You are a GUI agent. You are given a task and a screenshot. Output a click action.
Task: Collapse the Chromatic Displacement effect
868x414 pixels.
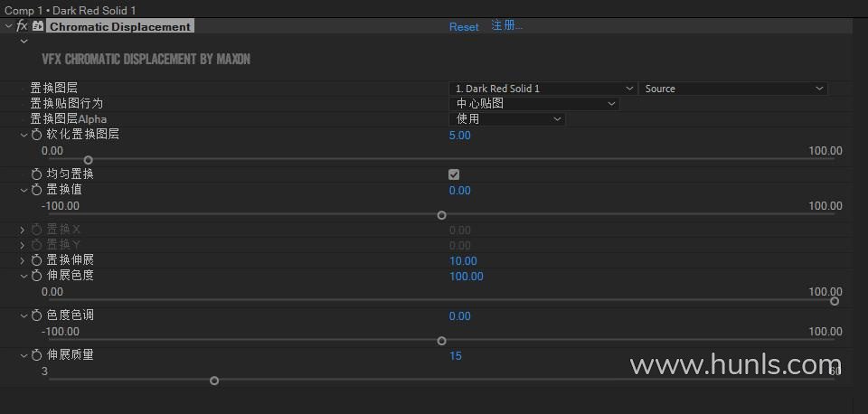pyautogui.click(x=8, y=26)
